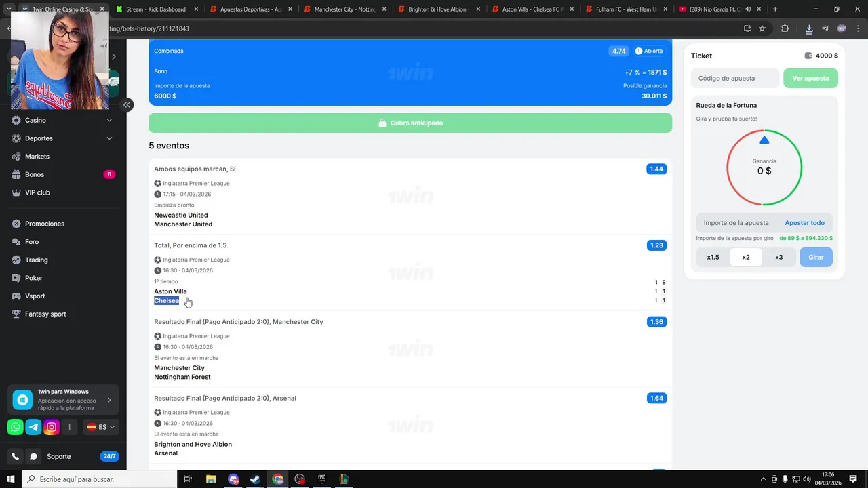The image size is (868, 488).
Task: Click the Apostar todo link
Action: [x=804, y=223]
